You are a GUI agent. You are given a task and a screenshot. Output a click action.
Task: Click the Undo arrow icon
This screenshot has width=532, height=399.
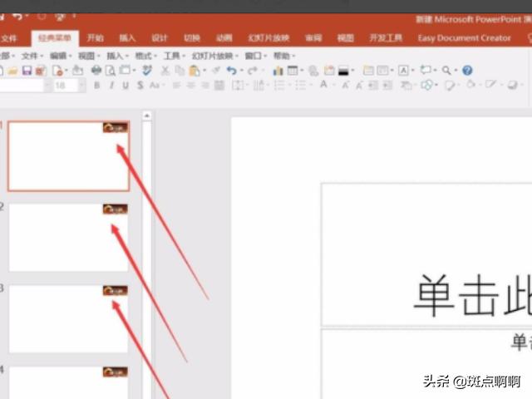(232, 71)
